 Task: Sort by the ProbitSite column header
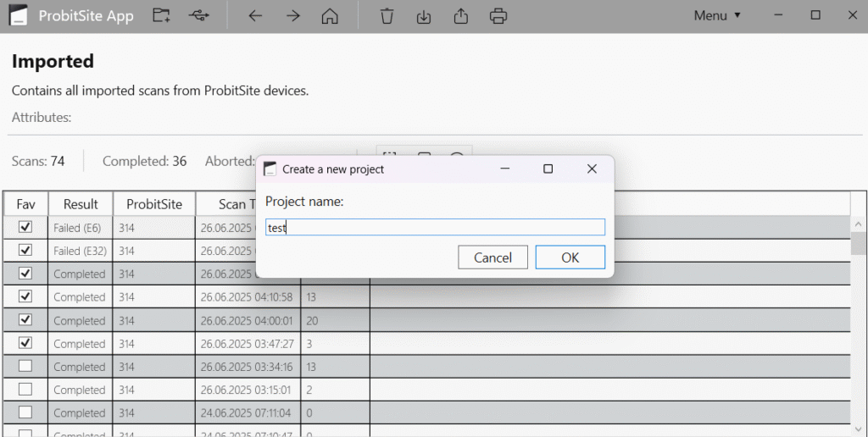point(154,204)
